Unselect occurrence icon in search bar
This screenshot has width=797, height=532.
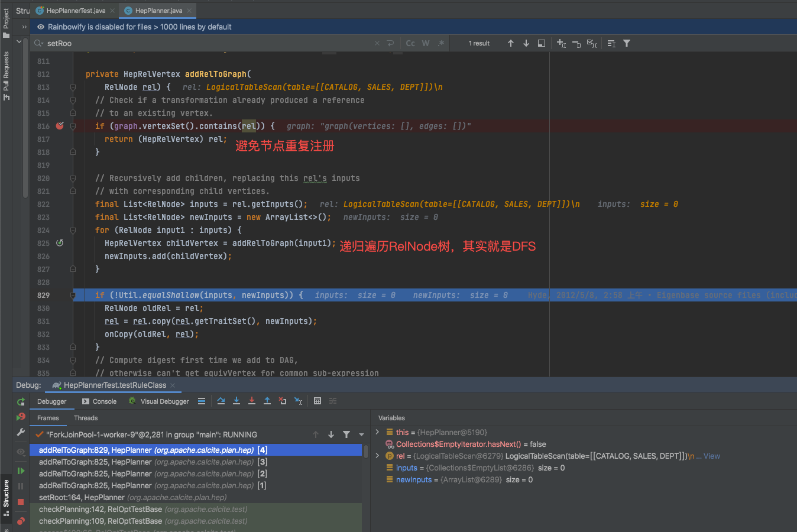(576, 43)
